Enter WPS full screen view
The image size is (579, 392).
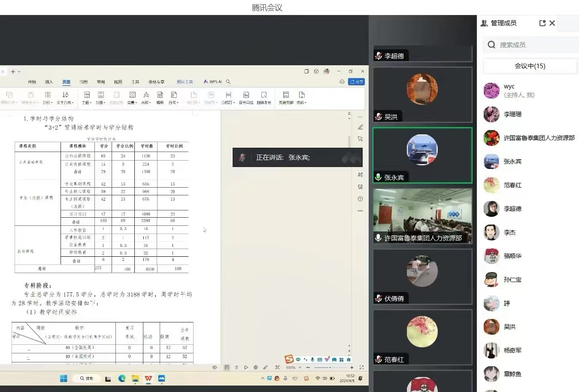(361, 368)
